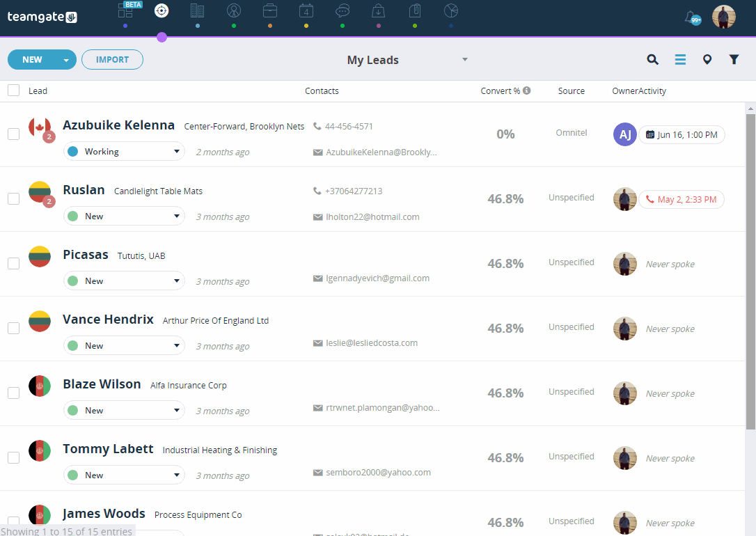
Task: Check the Ruslan lead checkbox
Action: point(13,198)
